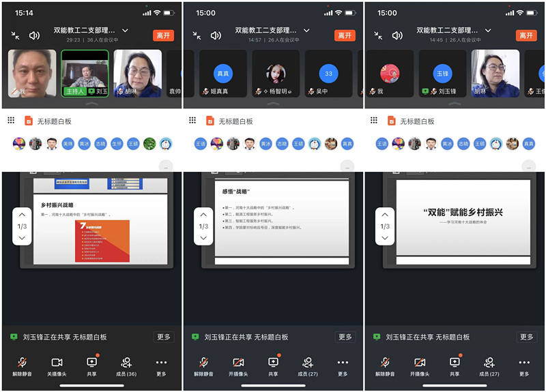Click 更多 beside sharing status in middle screenshot

tap(345, 337)
